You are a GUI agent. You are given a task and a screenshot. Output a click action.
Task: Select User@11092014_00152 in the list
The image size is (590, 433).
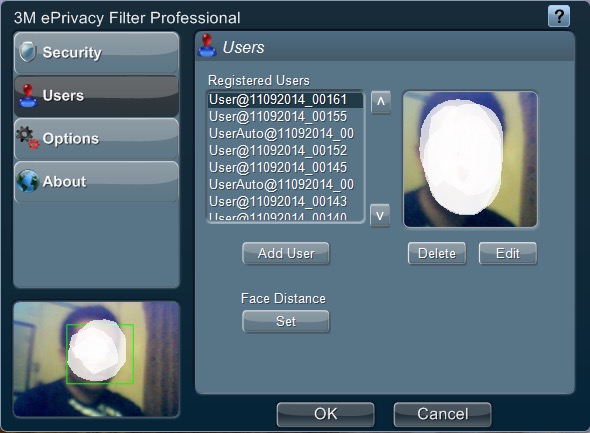click(285, 150)
